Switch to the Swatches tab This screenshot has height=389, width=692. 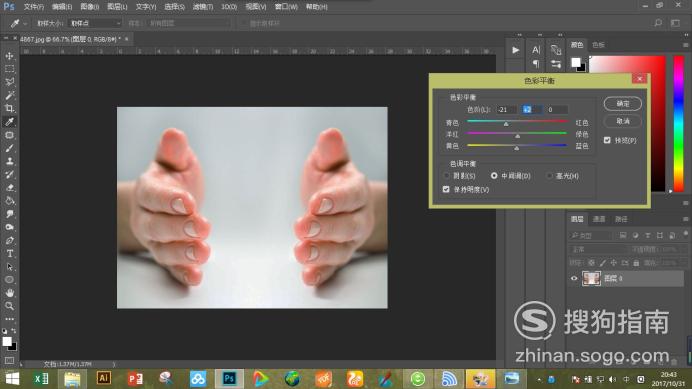point(598,45)
